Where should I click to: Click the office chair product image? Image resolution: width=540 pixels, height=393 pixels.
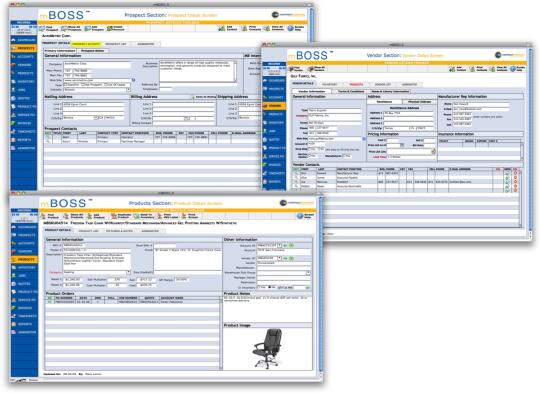pyautogui.click(x=268, y=348)
